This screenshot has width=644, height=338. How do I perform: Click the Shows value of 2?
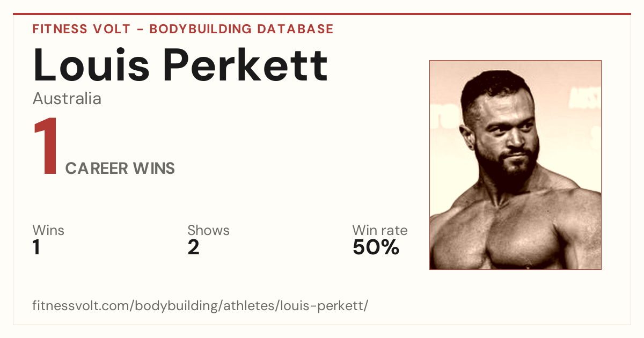pyautogui.click(x=193, y=248)
